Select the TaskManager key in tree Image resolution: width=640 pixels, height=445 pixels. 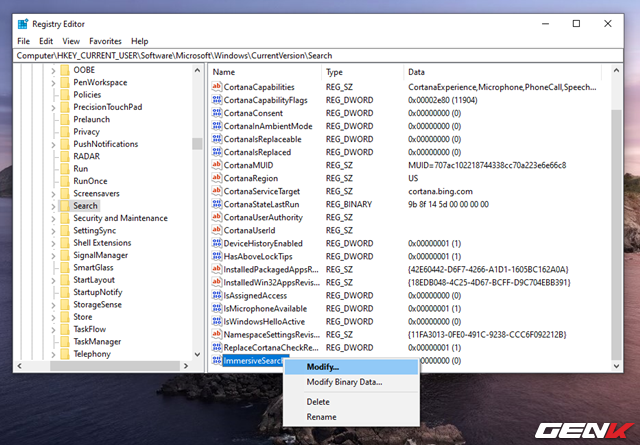(x=97, y=342)
